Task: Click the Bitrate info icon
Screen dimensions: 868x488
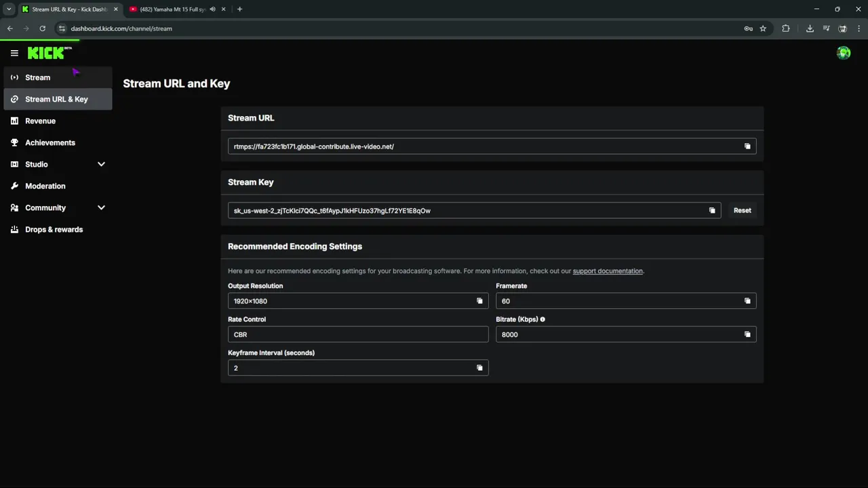Action: pos(542,319)
